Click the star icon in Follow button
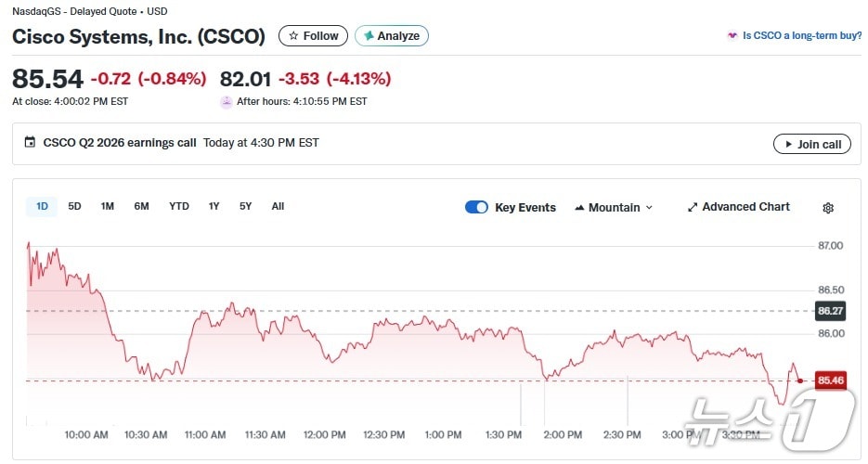The image size is (868, 464). tap(293, 36)
